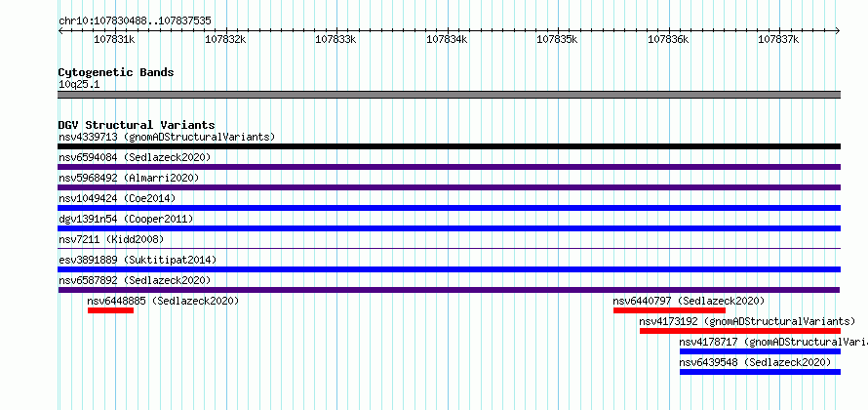Click the 10q25.1 band label
The width and height of the screenshot is (868, 410).
click(79, 85)
